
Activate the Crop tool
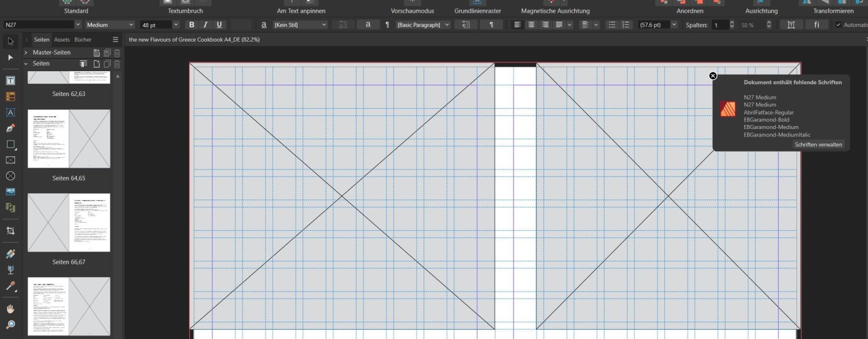coord(10,230)
